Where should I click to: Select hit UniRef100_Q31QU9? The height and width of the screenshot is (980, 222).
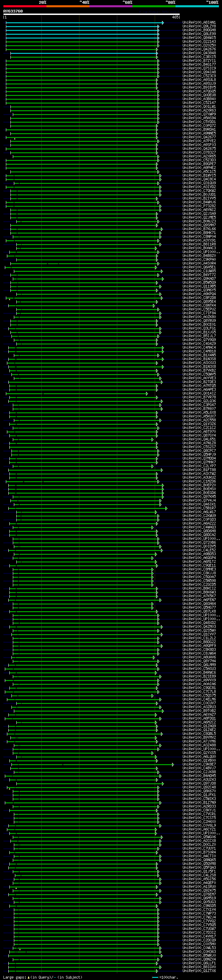(x=199, y=183)
